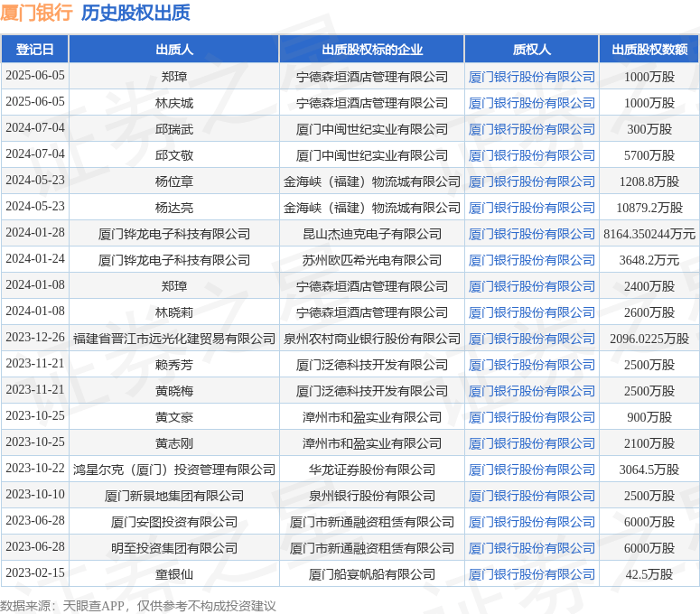700x614 pixels.
Task: Select pledgor 福建省晋江市远光化建贸易有限公司 cell
Action: click(174, 339)
